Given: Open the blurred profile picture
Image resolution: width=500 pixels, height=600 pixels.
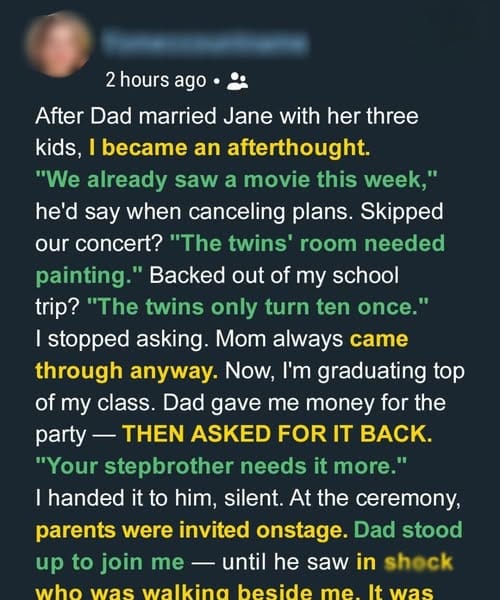Looking at the screenshot, I should (59, 44).
